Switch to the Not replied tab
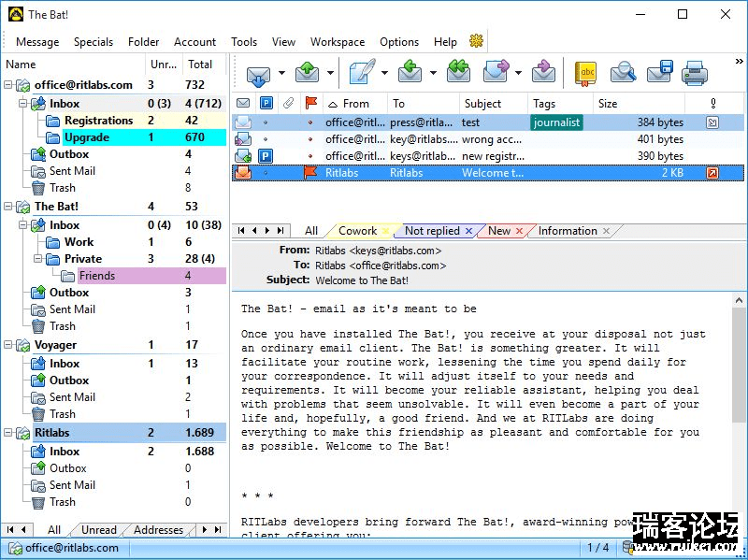The width and height of the screenshot is (748, 560). tap(432, 231)
